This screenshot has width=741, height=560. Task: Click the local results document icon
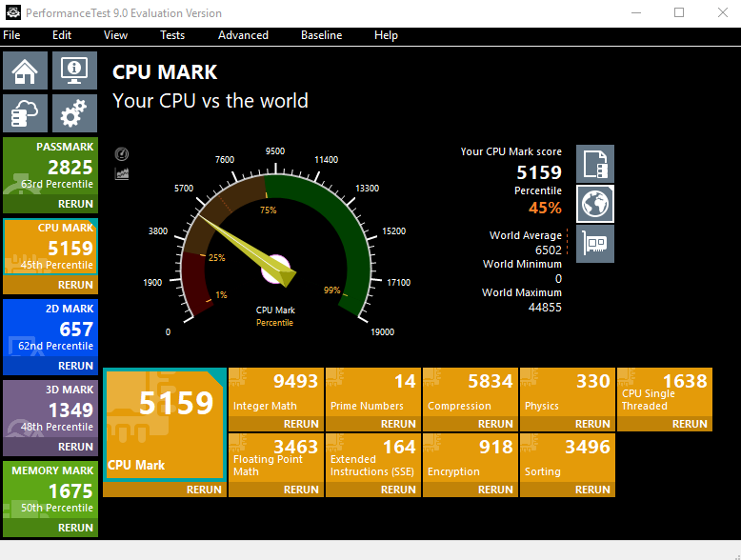point(595,164)
